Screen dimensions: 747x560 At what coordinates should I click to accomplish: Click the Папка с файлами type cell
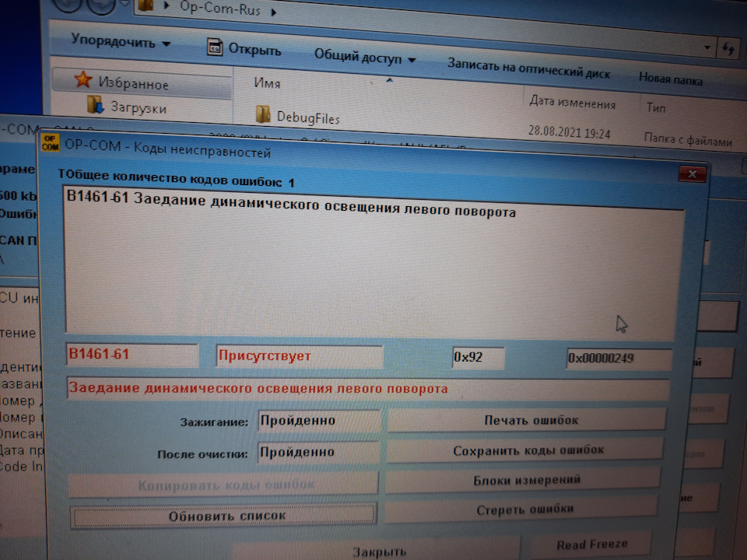pyautogui.click(x=688, y=139)
